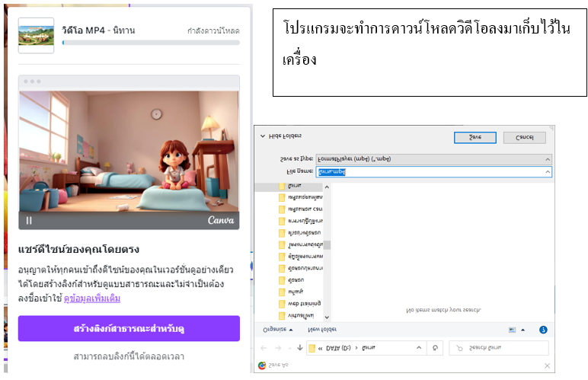The height and width of the screenshot is (380, 588).
Task: Open the view options dropdown arrow
Action: (522, 330)
